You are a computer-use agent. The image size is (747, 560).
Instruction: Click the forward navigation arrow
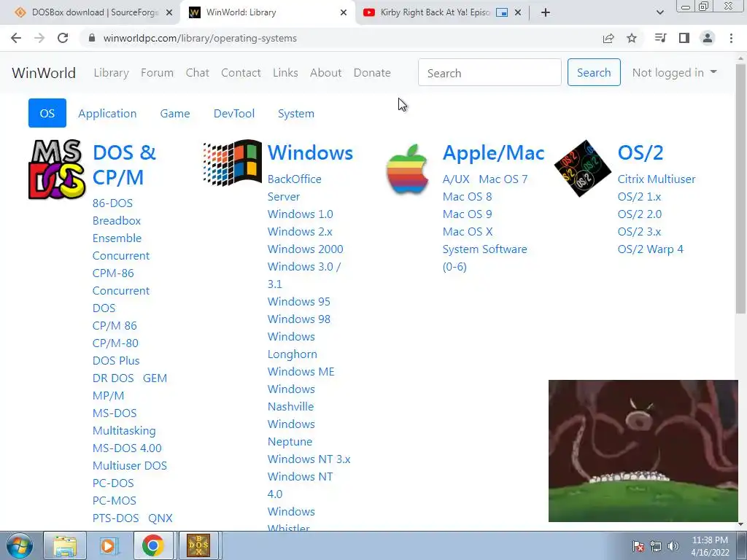[x=39, y=38]
